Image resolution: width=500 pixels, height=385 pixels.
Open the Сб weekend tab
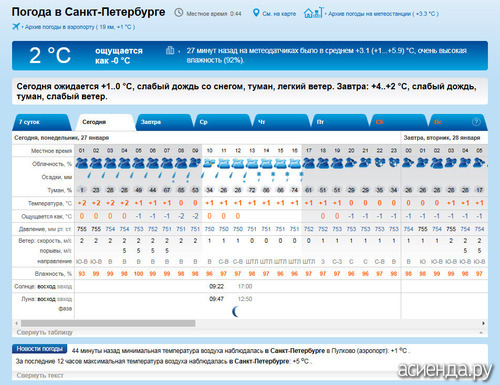click(398, 122)
